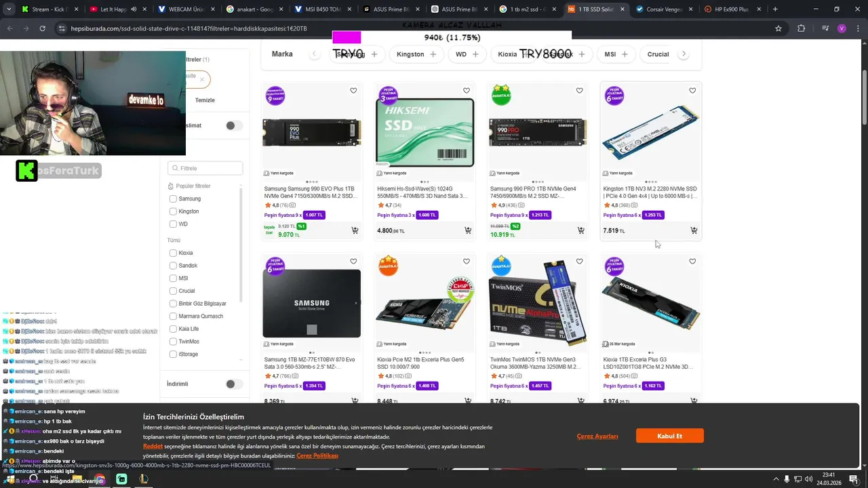
Task: Toggle the İndirimli switch
Action: pos(234,384)
